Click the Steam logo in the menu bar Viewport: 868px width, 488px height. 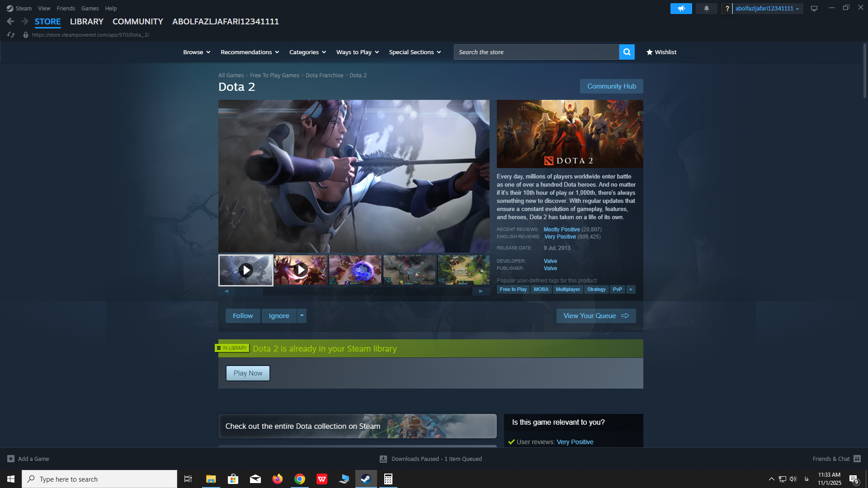click(10, 8)
